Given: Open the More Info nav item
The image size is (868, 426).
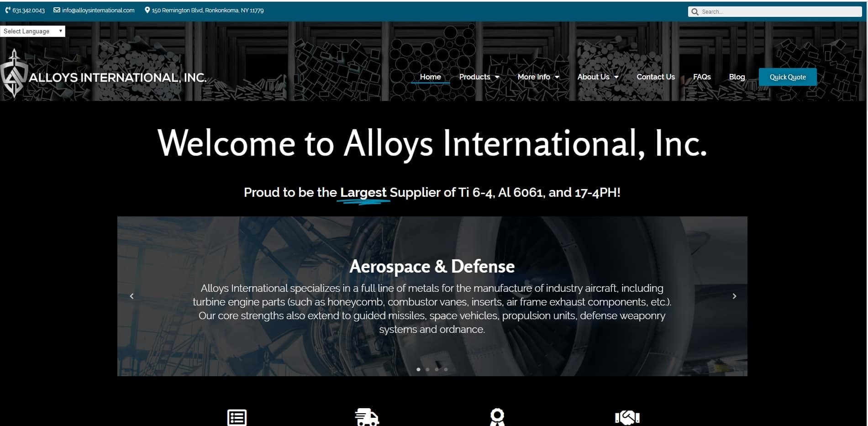Looking at the screenshot, I should coord(534,77).
